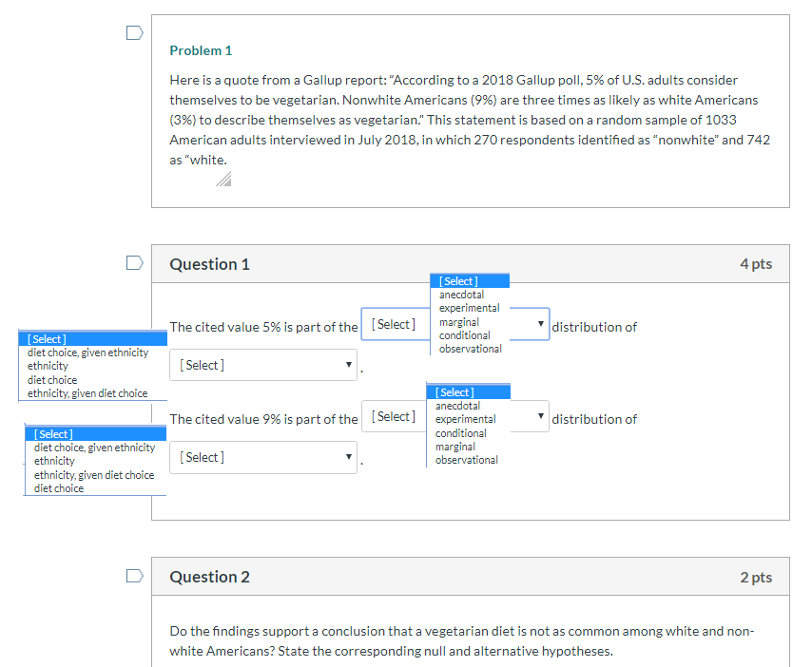Choose "anecdotal" in the 5% distribution type list

click(x=462, y=295)
